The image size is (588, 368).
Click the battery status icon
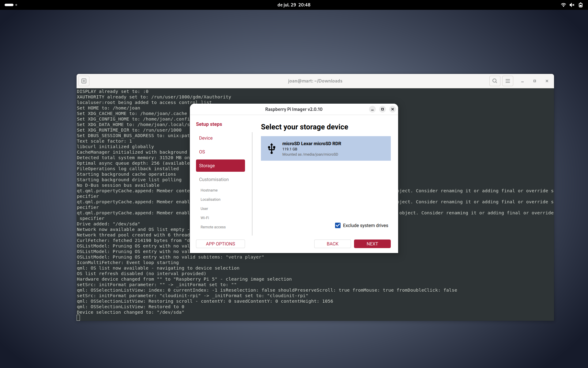581,5
